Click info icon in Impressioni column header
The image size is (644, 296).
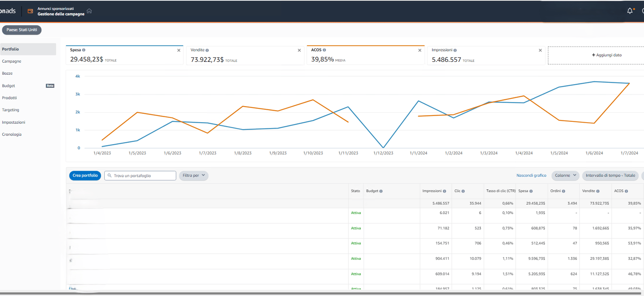(x=444, y=191)
